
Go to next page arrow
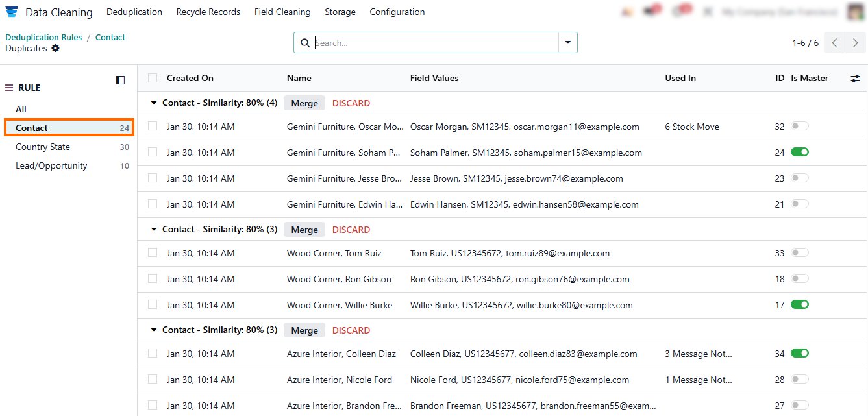point(856,43)
